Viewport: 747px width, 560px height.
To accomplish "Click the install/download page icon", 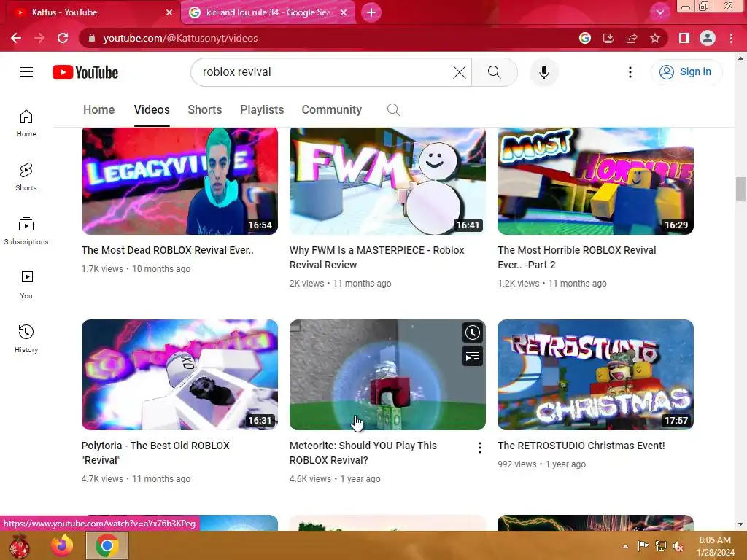I will 608,38.
